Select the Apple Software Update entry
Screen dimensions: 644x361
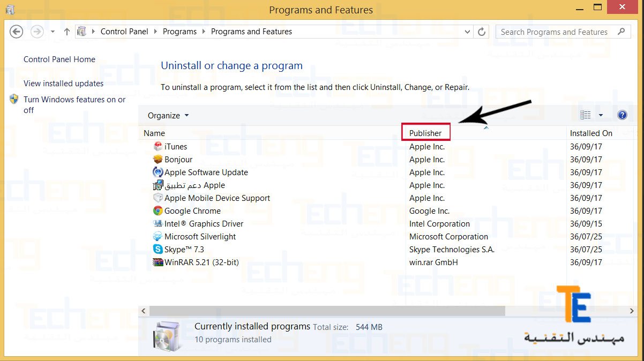pyautogui.click(x=206, y=172)
